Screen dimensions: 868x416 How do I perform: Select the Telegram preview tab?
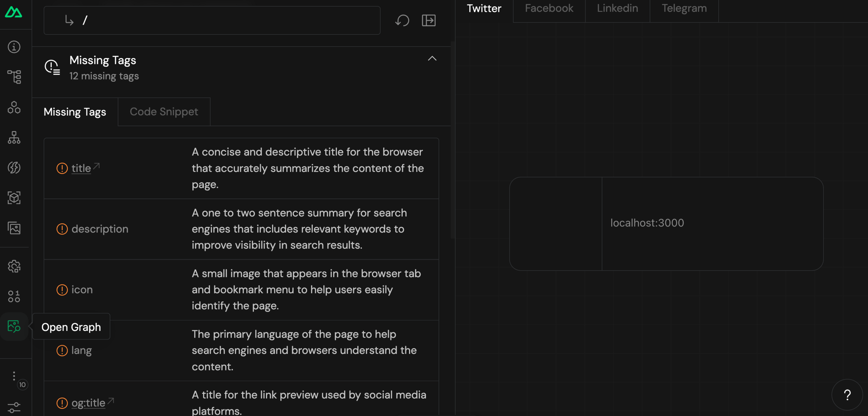point(684,8)
